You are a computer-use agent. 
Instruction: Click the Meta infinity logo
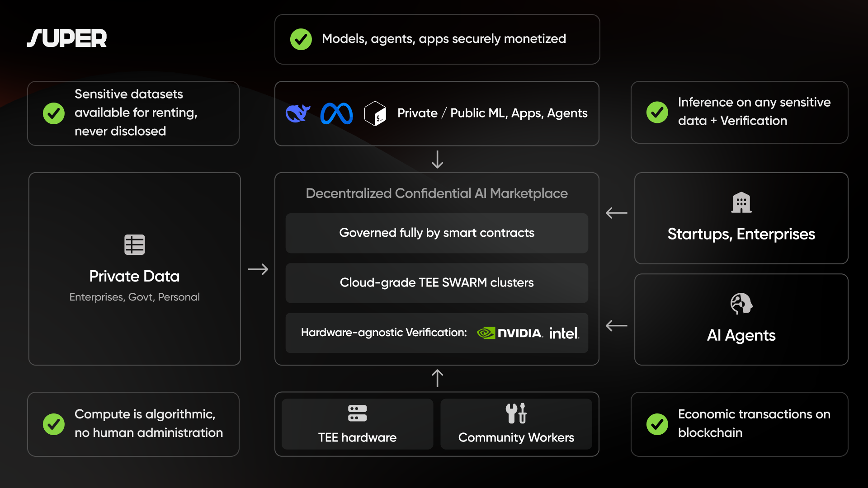coord(336,113)
